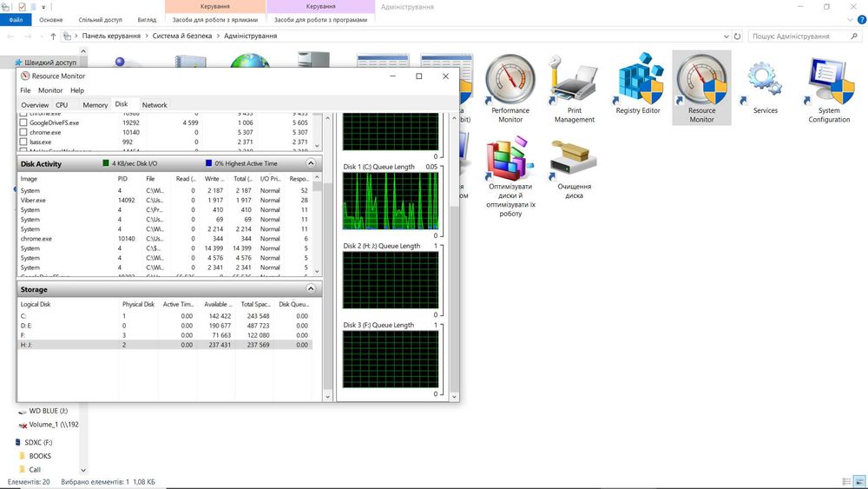This screenshot has height=489, width=868.
Task: Switch to the Network tab
Action: (x=155, y=105)
